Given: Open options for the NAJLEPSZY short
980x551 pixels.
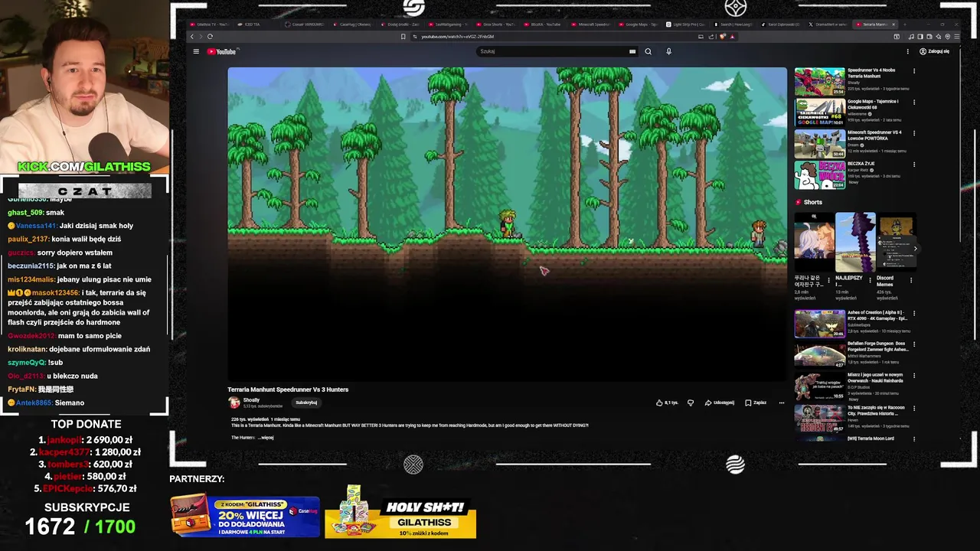Looking at the screenshot, I should pos(870,280).
